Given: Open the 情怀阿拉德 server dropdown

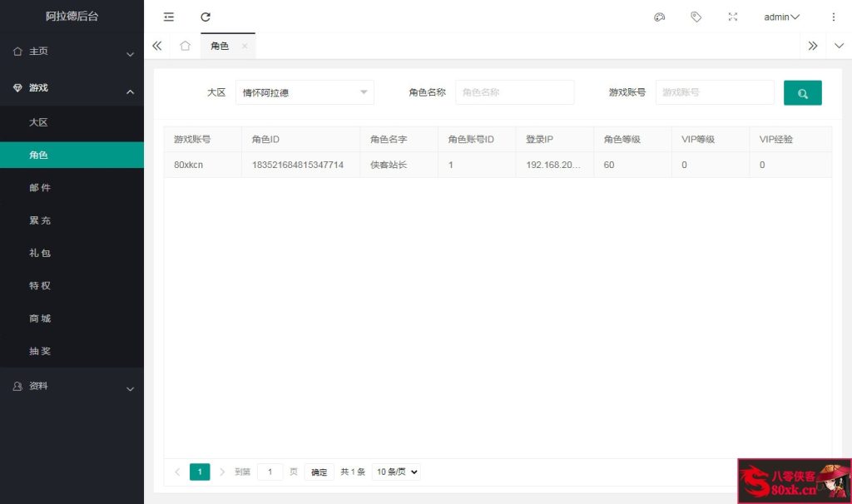Looking at the screenshot, I should pyautogui.click(x=305, y=92).
